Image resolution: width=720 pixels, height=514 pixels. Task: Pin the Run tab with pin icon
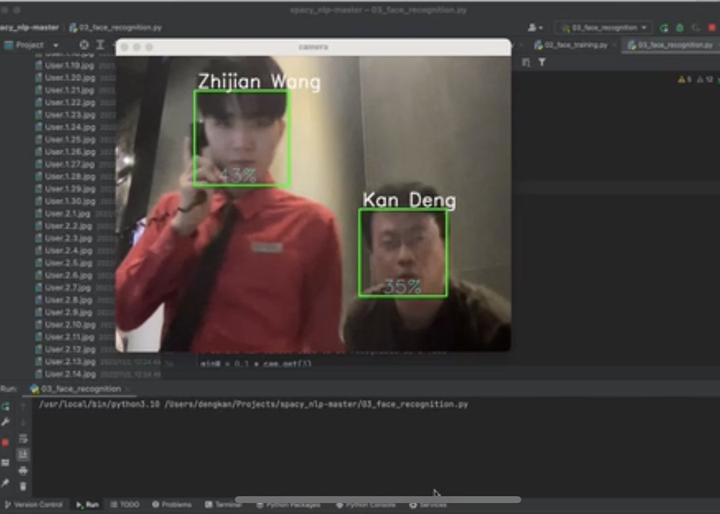6,483
